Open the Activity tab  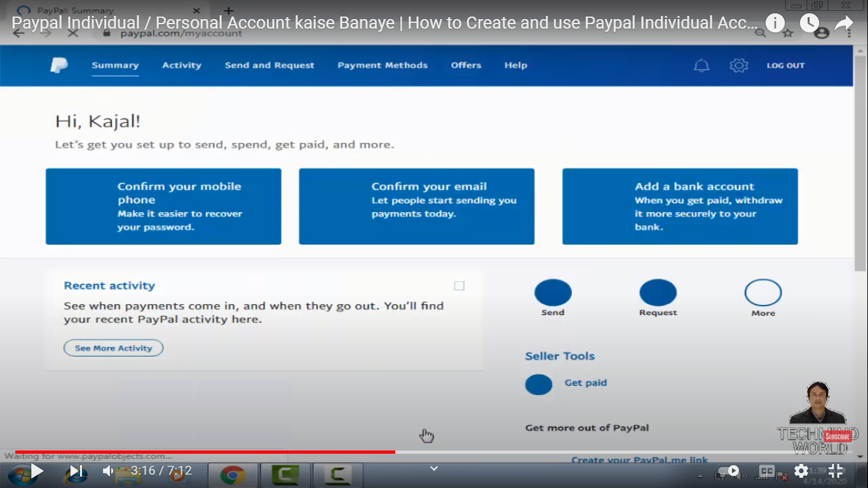pyautogui.click(x=182, y=65)
